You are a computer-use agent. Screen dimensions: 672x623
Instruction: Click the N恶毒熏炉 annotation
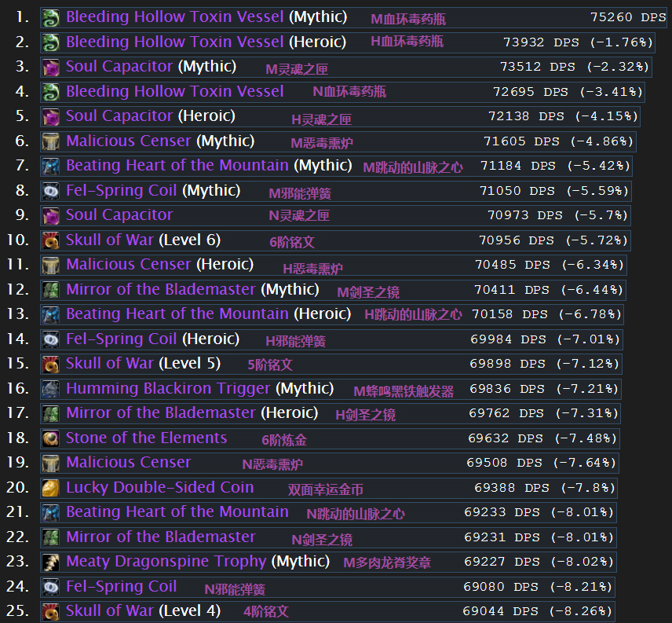point(272,464)
